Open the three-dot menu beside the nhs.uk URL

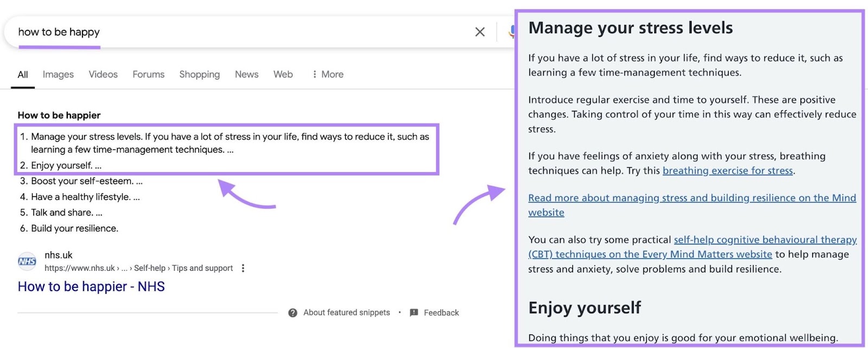tap(243, 268)
